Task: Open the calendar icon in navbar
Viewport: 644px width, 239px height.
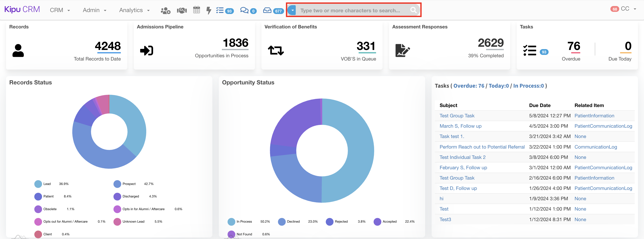Action: 196,10
